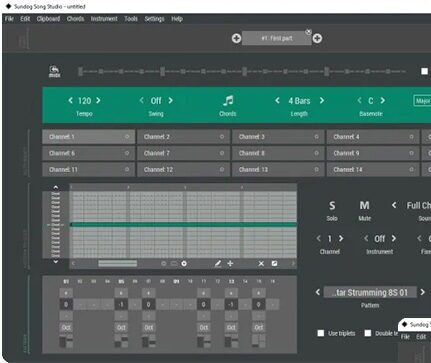This screenshot has height=363, width=431.
Task: Add a new part after First part
Action: 317,38
